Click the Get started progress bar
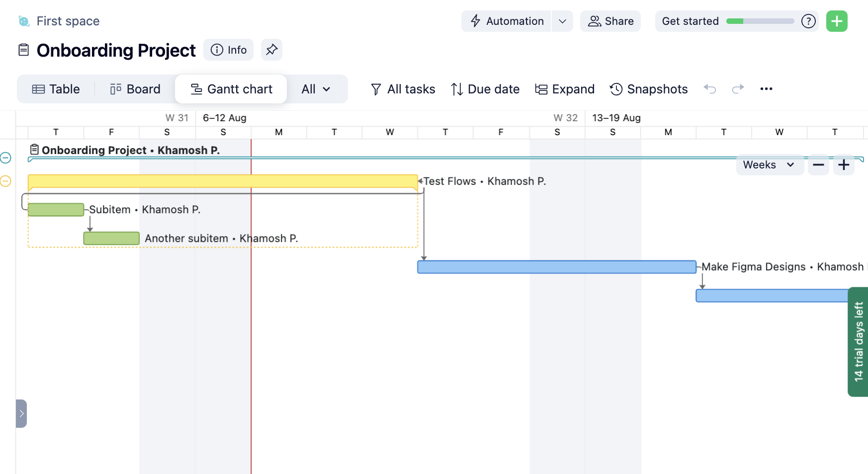The image size is (868, 474). [760, 21]
